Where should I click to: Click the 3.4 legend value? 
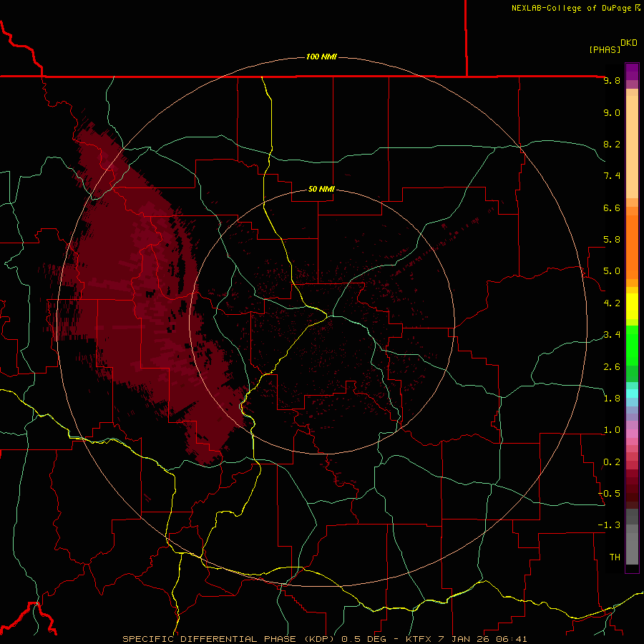click(612, 335)
